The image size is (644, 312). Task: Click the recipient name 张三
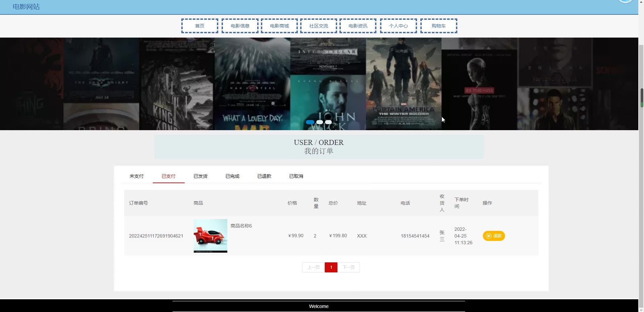pos(442,236)
